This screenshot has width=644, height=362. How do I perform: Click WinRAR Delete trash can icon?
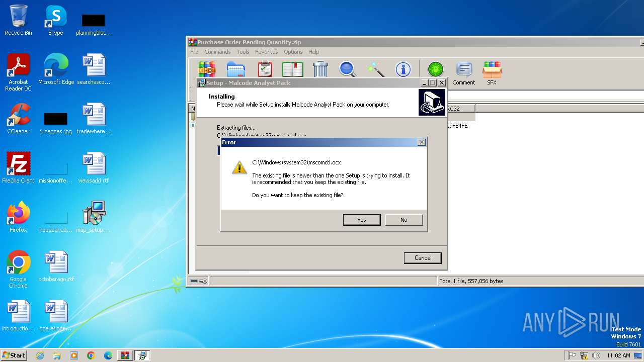pos(320,69)
